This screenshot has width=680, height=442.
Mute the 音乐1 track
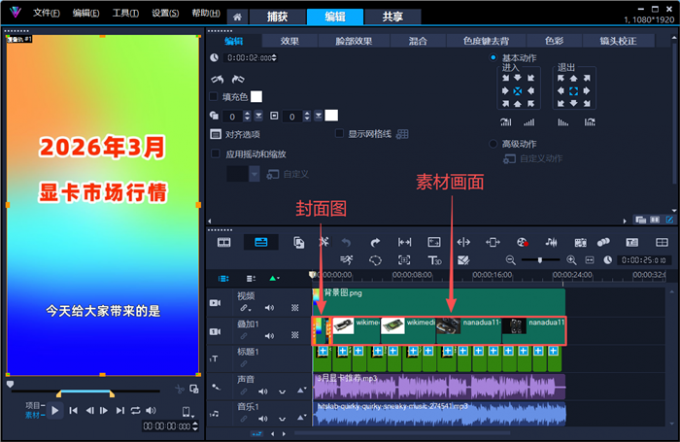tap(263, 419)
